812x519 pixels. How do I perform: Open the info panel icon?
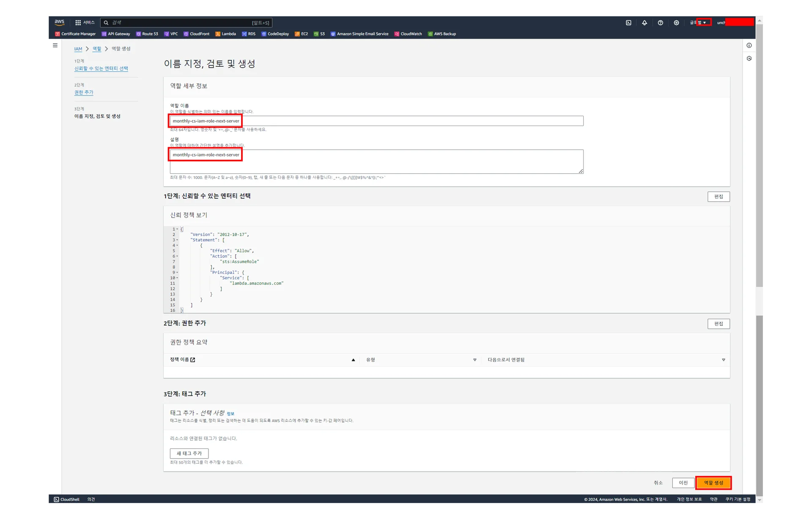point(749,46)
